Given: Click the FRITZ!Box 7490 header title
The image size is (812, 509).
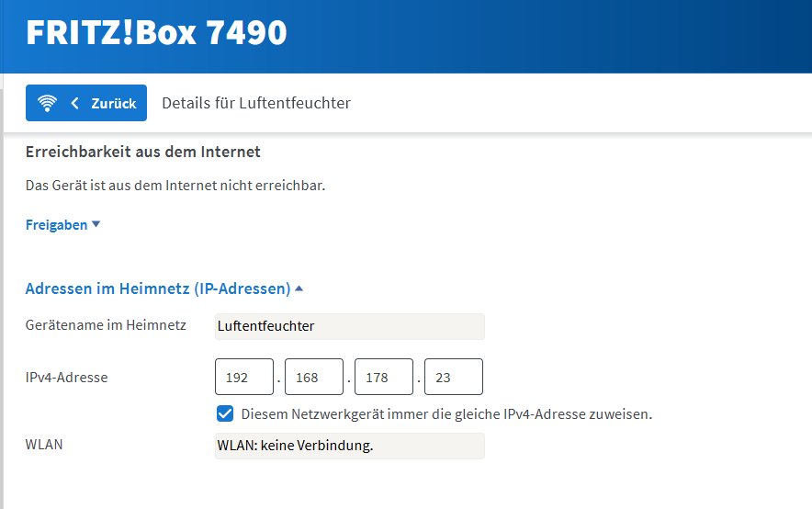Looking at the screenshot, I should pyautogui.click(x=156, y=32).
